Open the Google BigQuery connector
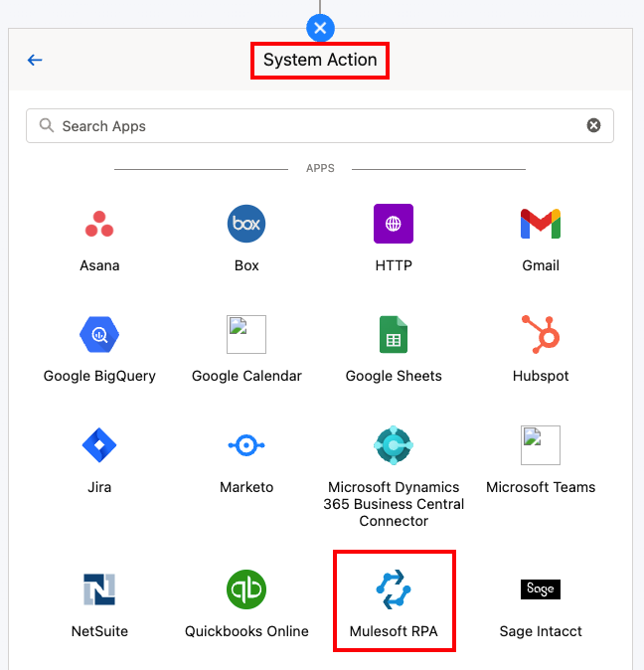Image resolution: width=644 pixels, height=670 pixels. click(99, 335)
